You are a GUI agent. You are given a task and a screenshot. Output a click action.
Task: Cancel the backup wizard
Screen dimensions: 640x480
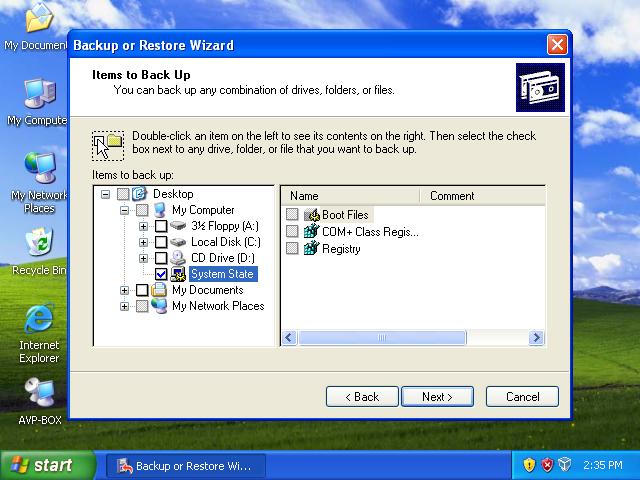[522, 396]
